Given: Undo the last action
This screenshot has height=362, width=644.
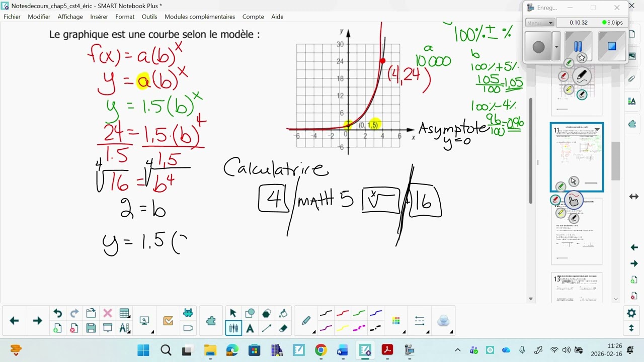Looking at the screenshot, I should (x=57, y=313).
